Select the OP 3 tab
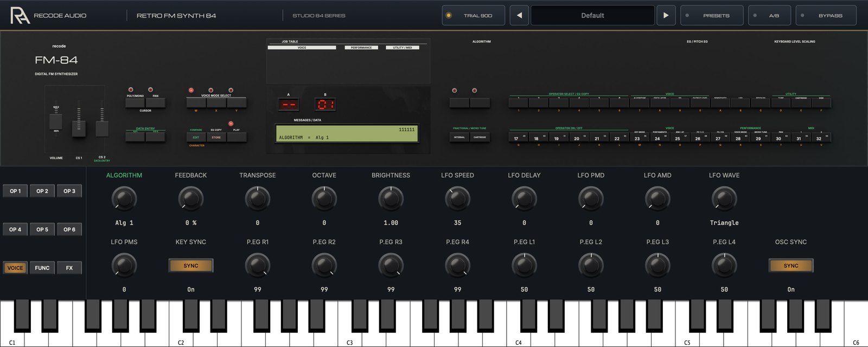 pyautogui.click(x=69, y=191)
